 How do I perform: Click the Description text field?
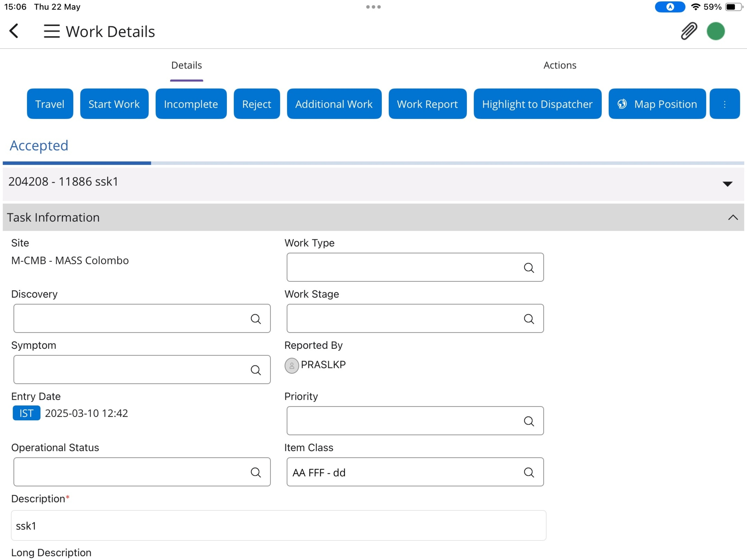tap(278, 525)
